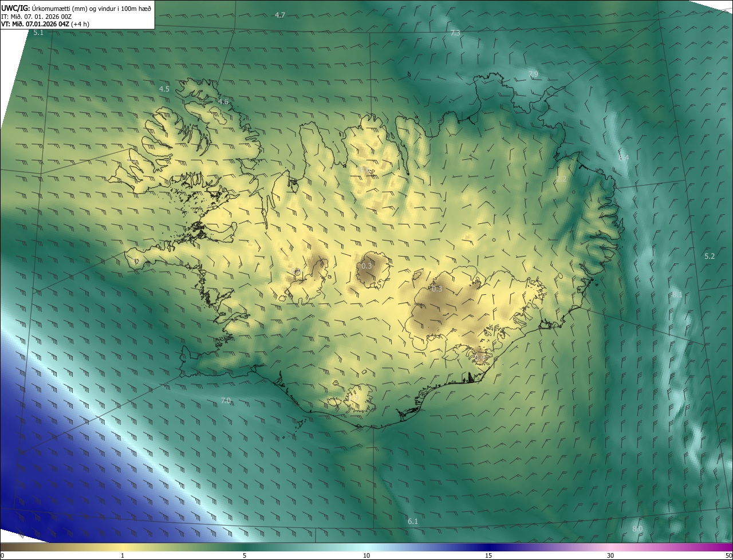The width and height of the screenshot is (733, 560).
Task: Click the "0" tick label on the color scale
Action: pos(2,555)
